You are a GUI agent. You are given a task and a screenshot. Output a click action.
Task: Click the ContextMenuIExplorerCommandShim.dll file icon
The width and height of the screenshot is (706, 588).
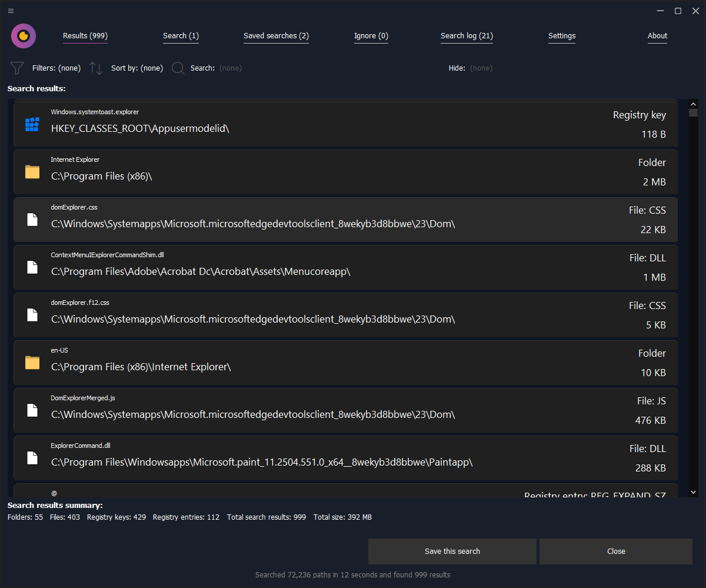tap(32, 267)
